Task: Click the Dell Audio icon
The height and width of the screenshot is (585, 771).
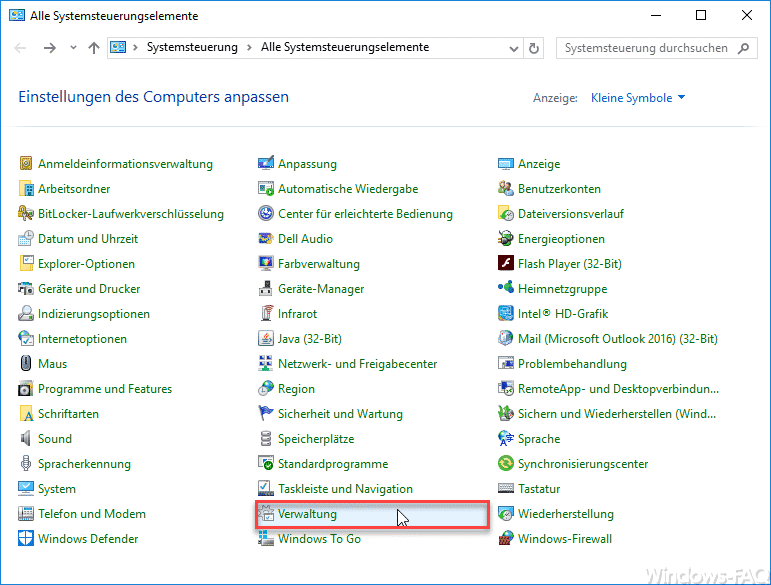Action: (x=266, y=238)
